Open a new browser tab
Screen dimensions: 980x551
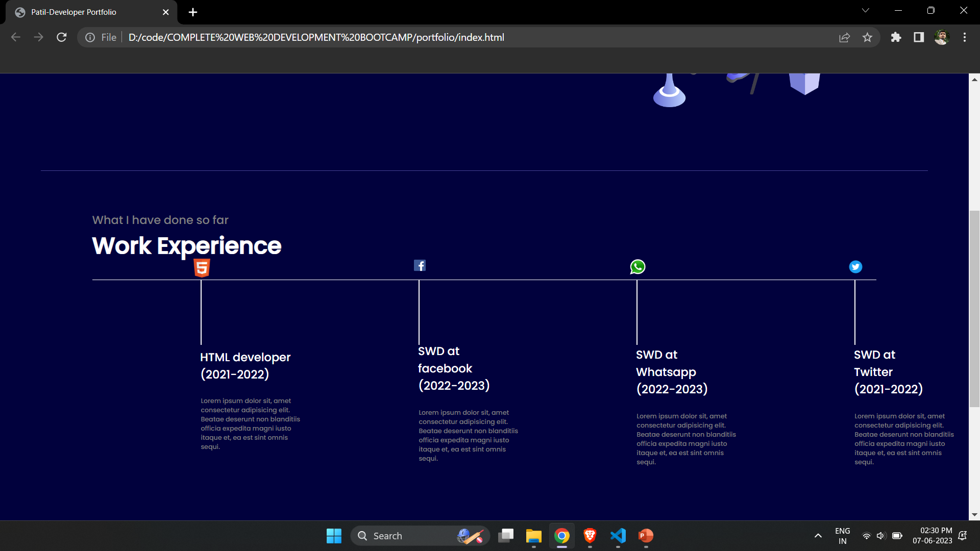click(x=193, y=12)
